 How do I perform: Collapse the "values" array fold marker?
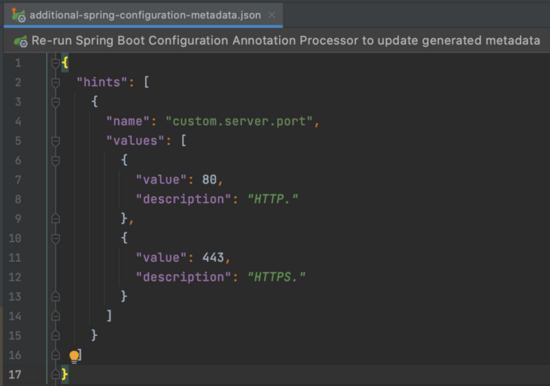(55, 141)
